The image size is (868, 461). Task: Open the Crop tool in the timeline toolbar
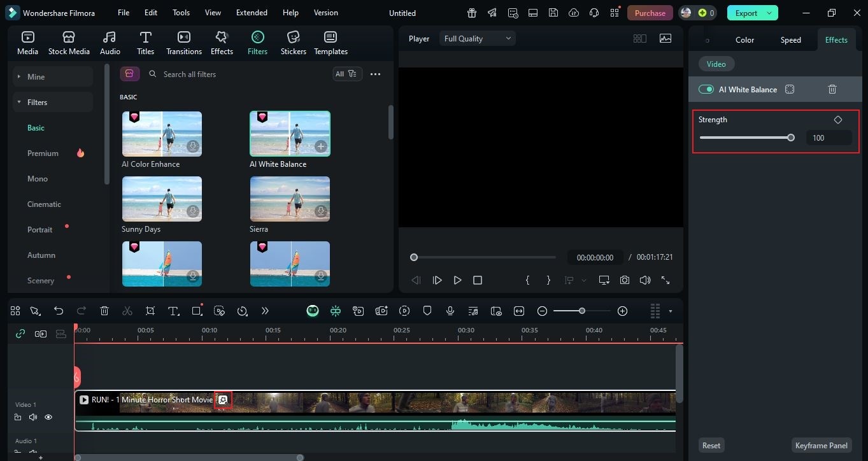[x=150, y=311]
